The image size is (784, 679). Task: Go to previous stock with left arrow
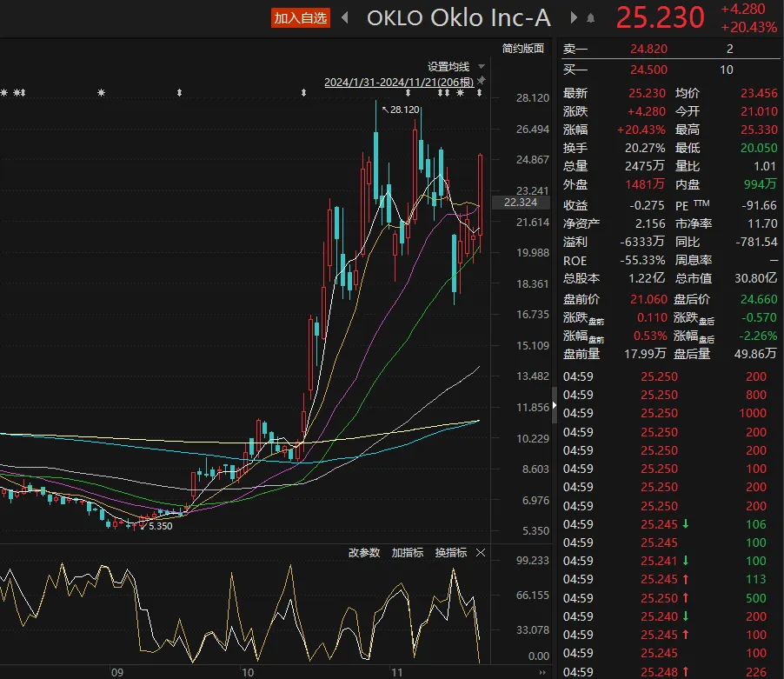click(344, 18)
